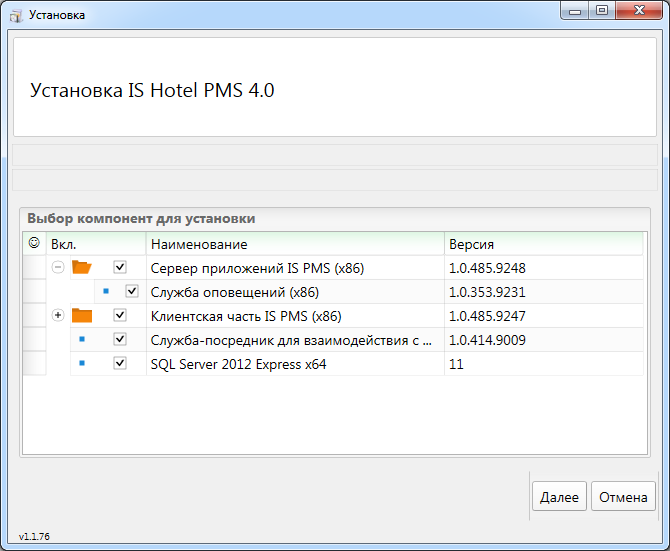Click the blue bullet for Служба-посредник

point(82,339)
